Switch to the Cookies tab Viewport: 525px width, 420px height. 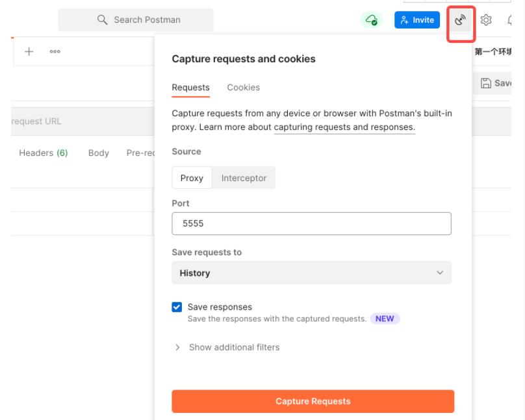click(244, 88)
